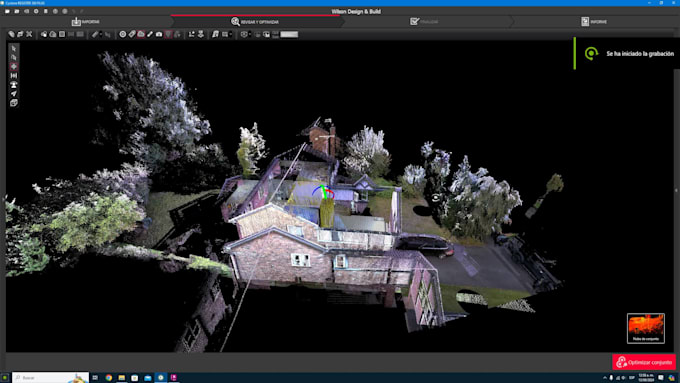680x383 pixels.
Task: Expand the dropdown beside the view-layout icon
Action: [231, 34]
